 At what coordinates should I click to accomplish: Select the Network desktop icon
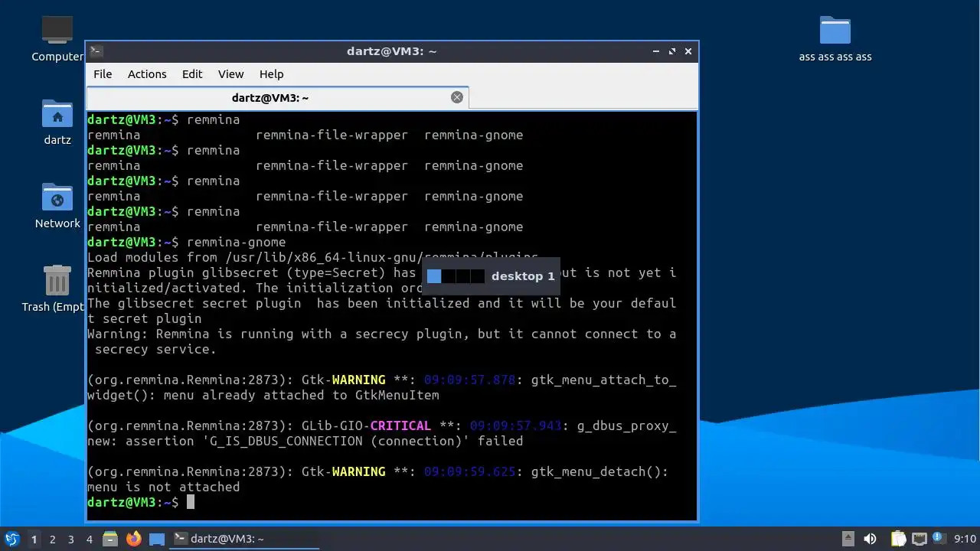[57, 206]
